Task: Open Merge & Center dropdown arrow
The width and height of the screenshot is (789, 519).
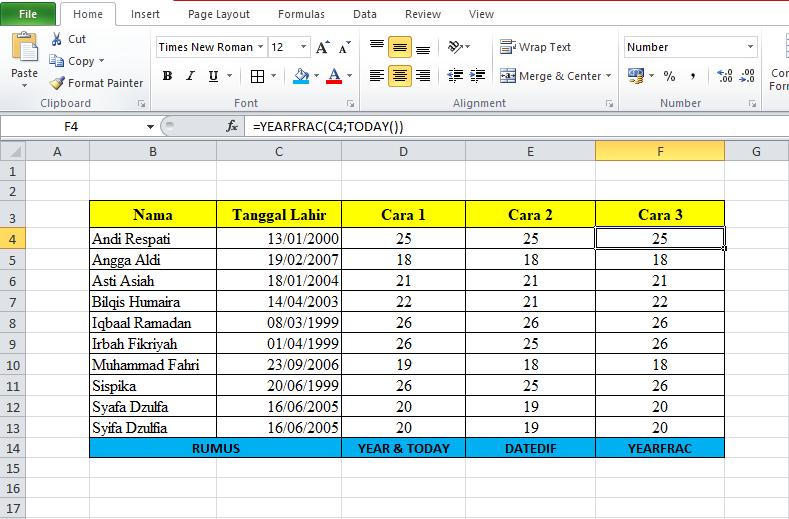Action: click(x=608, y=76)
